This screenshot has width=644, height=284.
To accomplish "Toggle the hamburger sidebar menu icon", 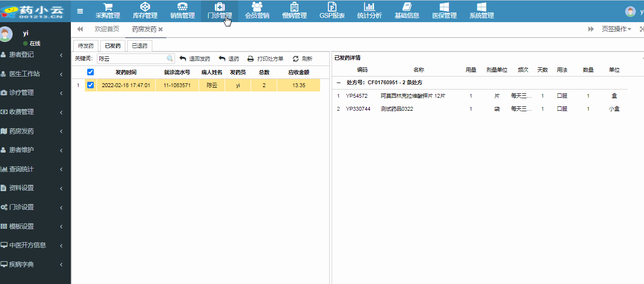I will 80,11.
